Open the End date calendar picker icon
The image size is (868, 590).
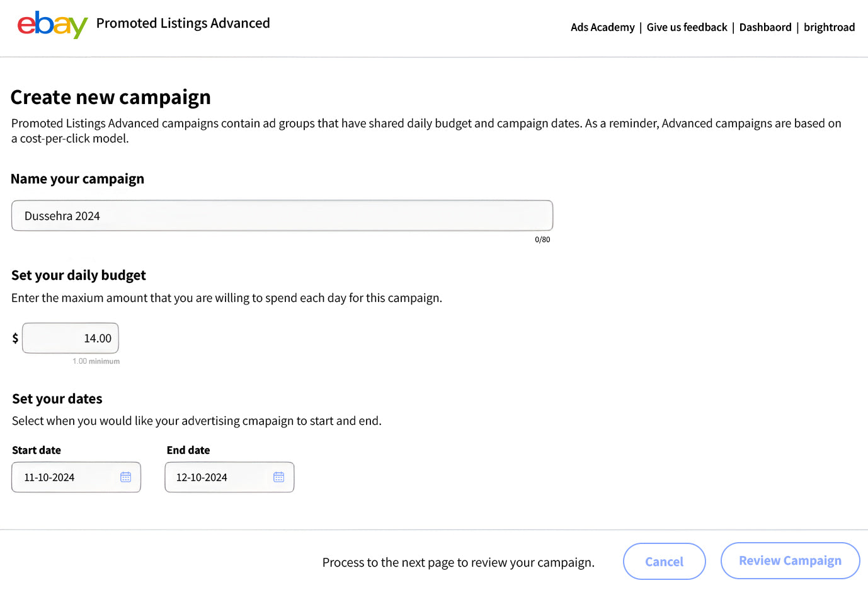pyautogui.click(x=279, y=477)
